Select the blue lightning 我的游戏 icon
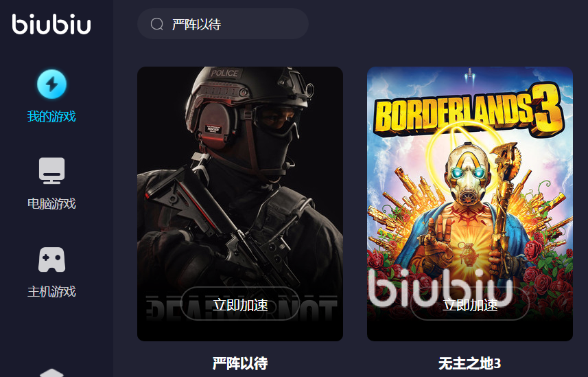588x377 pixels. (x=51, y=84)
